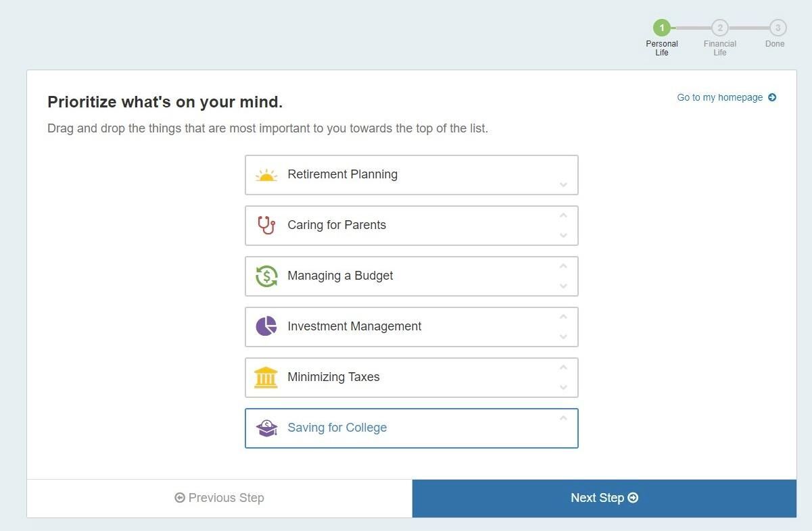Click the Investment Management pie chart icon
812x531 pixels.
(266, 326)
